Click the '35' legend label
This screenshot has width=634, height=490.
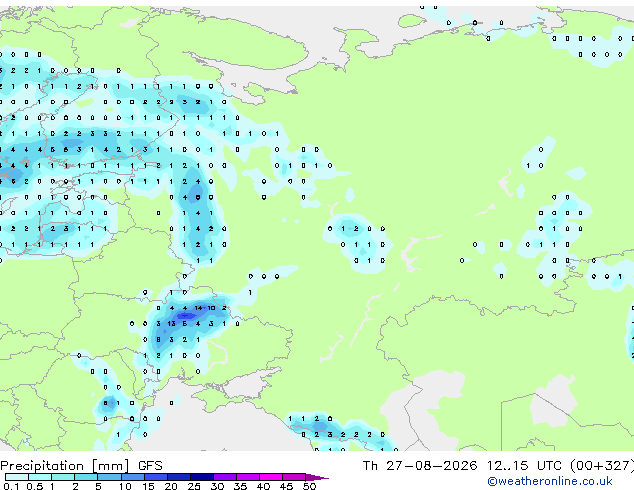(240, 486)
